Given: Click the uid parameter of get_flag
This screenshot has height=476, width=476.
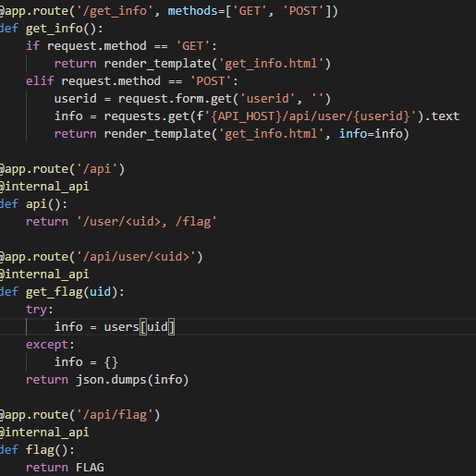Looking at the screenshot, I should 101,292.
